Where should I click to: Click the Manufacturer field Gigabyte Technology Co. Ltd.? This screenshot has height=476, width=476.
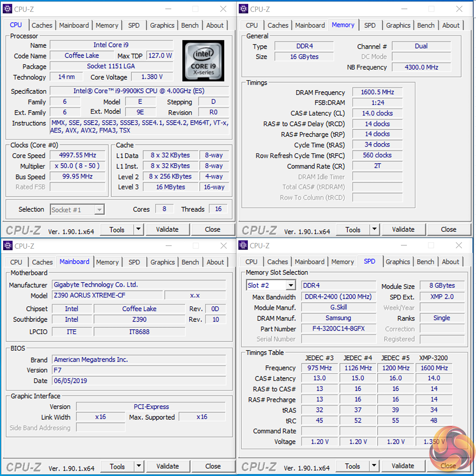[x=139, y=285]
